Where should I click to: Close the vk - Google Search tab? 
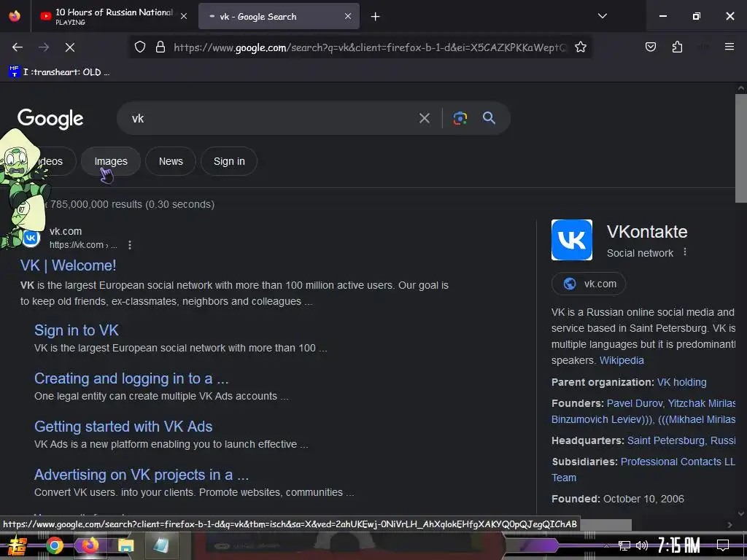(x=348, y=16)
